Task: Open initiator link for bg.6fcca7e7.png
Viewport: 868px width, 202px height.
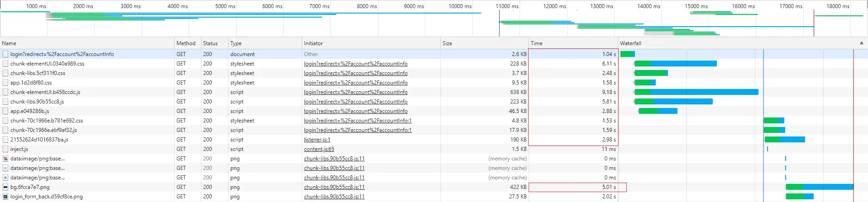Action: click(x=334, y=187)
